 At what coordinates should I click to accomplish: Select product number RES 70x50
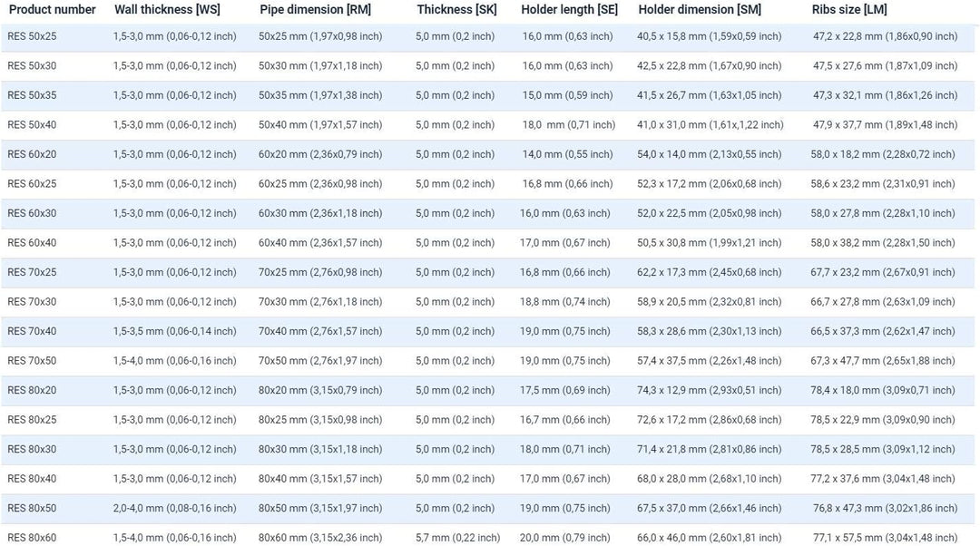32,360
